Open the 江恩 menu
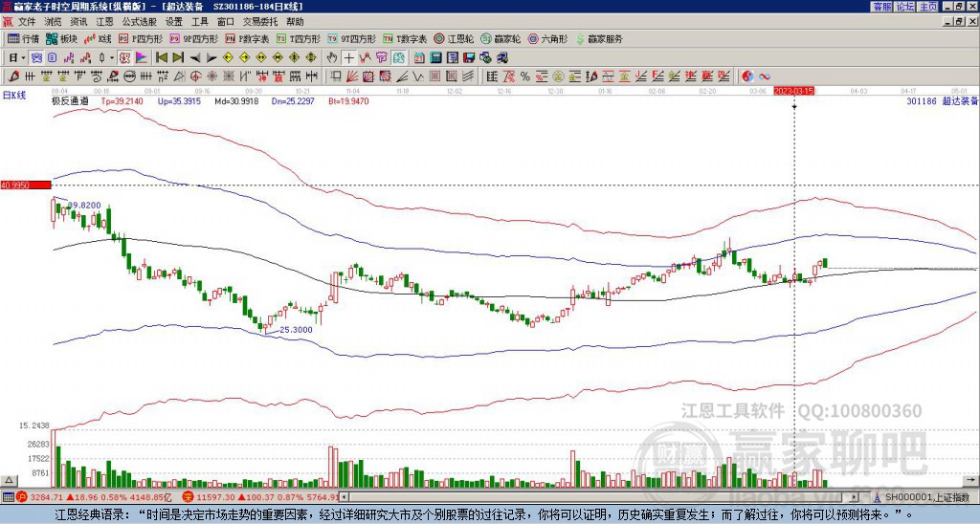 [104, 22]
